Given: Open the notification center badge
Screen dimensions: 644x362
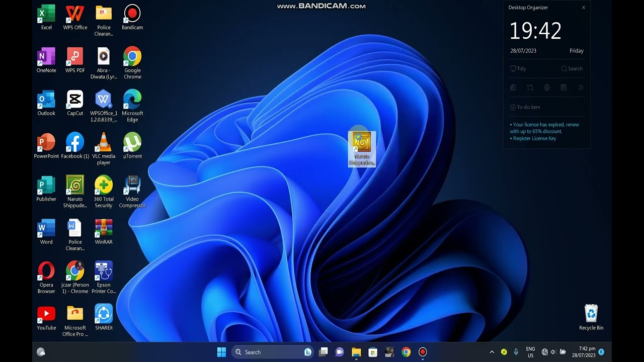Looking at the screenshot, I should [601, 352].
